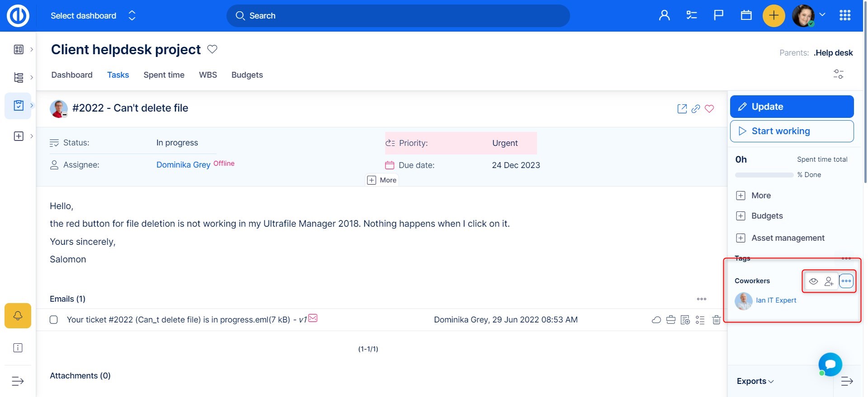The width and height of the screenshot is (868, 397).
Task: Add coworker with person-plus icon
Action: tap(829, 281)
